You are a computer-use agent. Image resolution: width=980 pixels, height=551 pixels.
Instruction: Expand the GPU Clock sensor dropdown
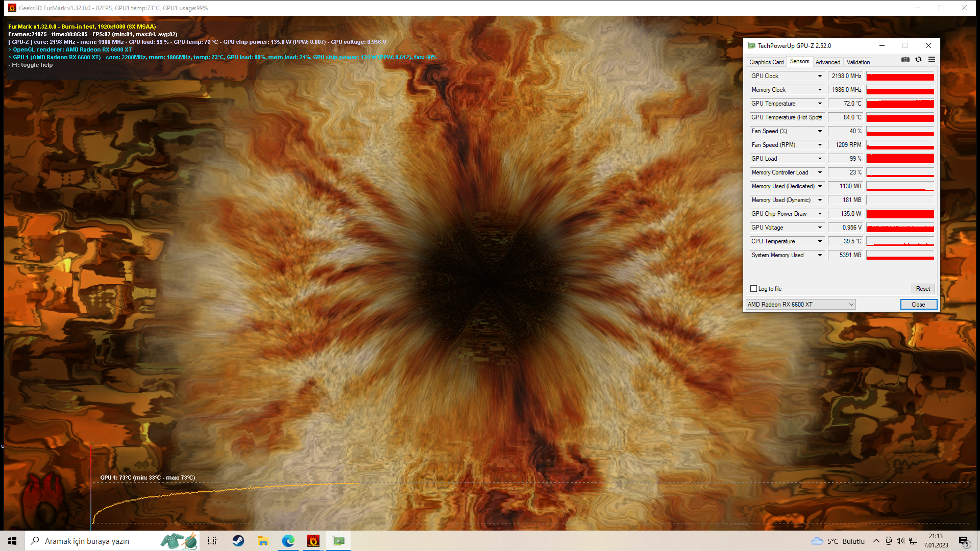[820, 76]
